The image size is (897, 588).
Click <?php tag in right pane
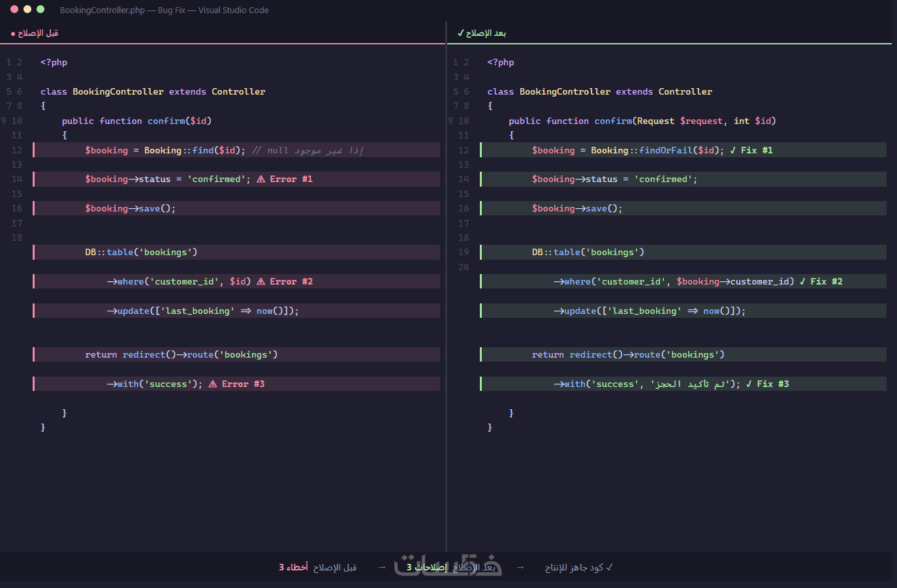(x=501, y=63)
